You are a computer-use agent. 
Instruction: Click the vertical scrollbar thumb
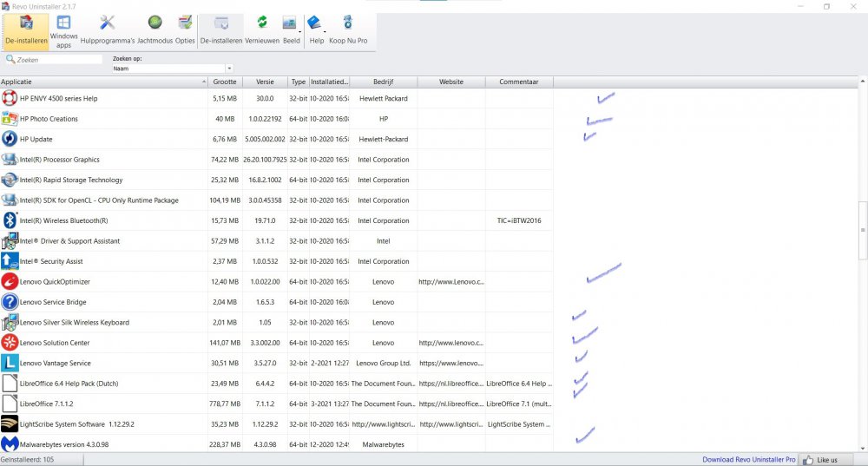pyautogui.click(x=863, y=230)
